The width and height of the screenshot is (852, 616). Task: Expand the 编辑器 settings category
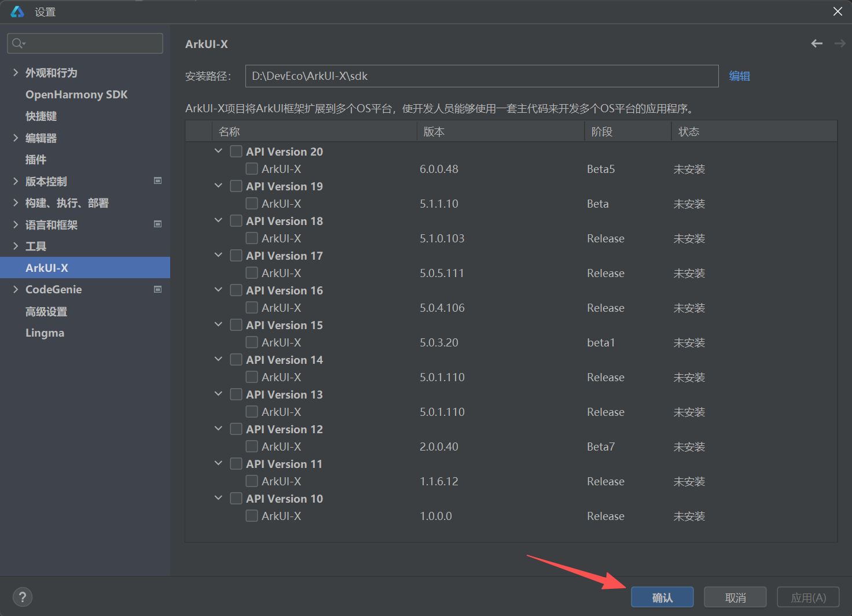16,138
